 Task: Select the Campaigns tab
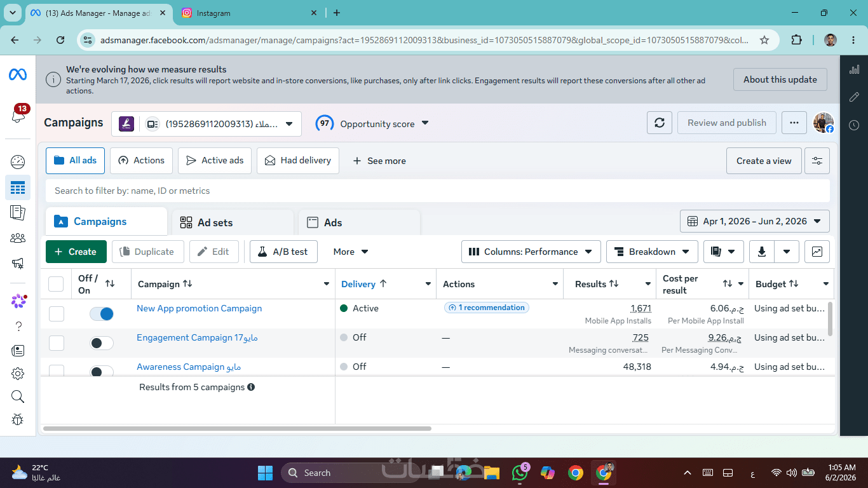pyautogui.click(x=106, y=221)
